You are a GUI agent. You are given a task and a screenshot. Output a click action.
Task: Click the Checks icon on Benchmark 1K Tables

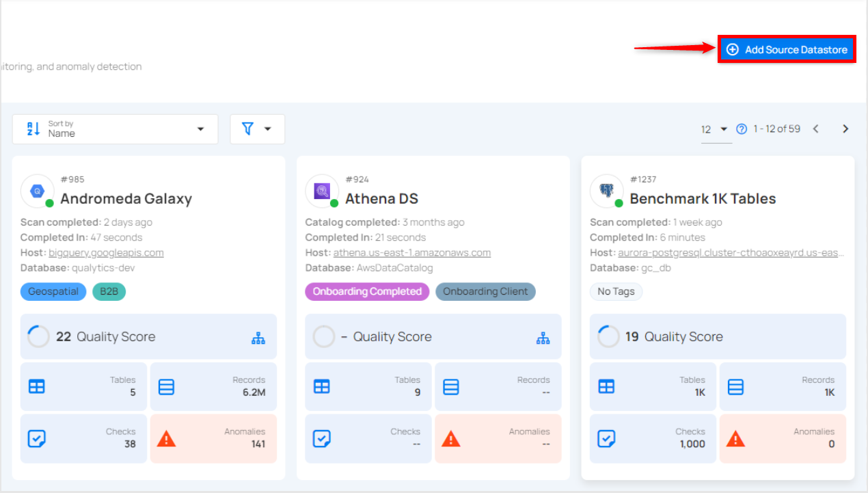[606, 438]
